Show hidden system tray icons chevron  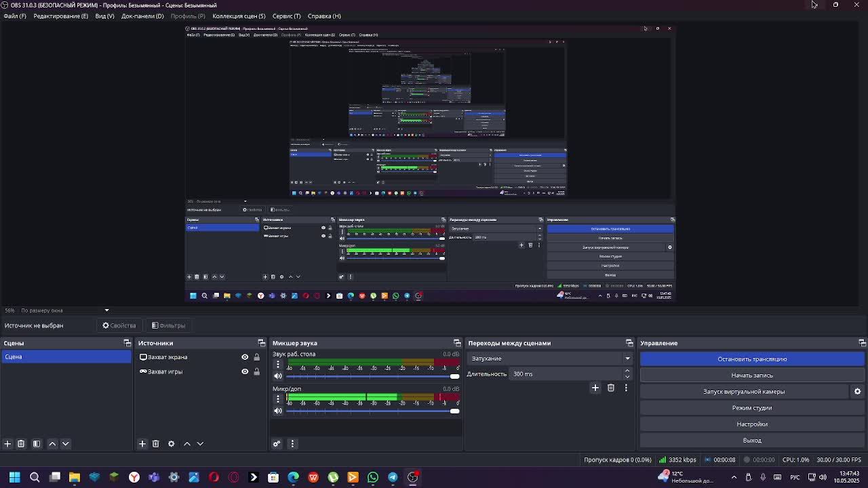pyautogui.click(x=734, y=477)
